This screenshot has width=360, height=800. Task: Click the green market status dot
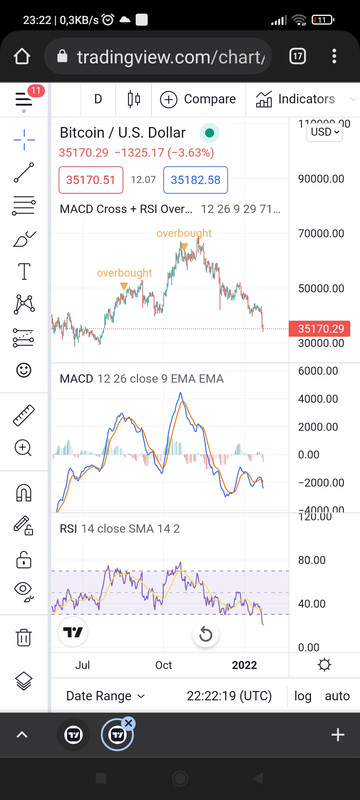pyautogui.click(x=209, y=133)
